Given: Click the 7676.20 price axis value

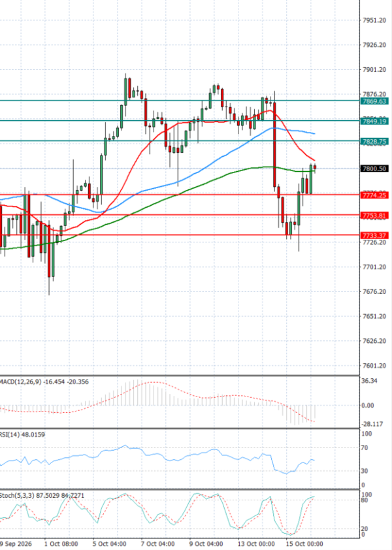Looking at the screenshot, I should pyautogui.click(x=374, y=292).
